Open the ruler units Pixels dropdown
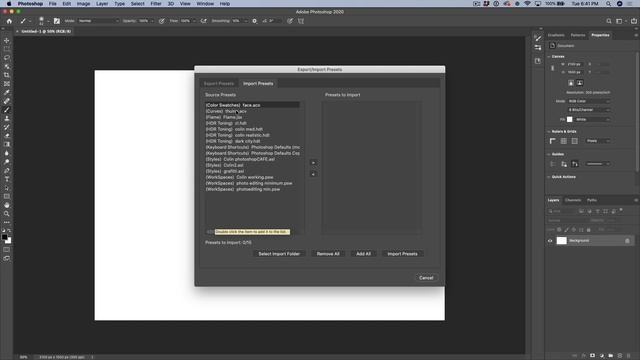Viewport: 640px width, 360px height. pyautogui.click(x=598, y=141)
